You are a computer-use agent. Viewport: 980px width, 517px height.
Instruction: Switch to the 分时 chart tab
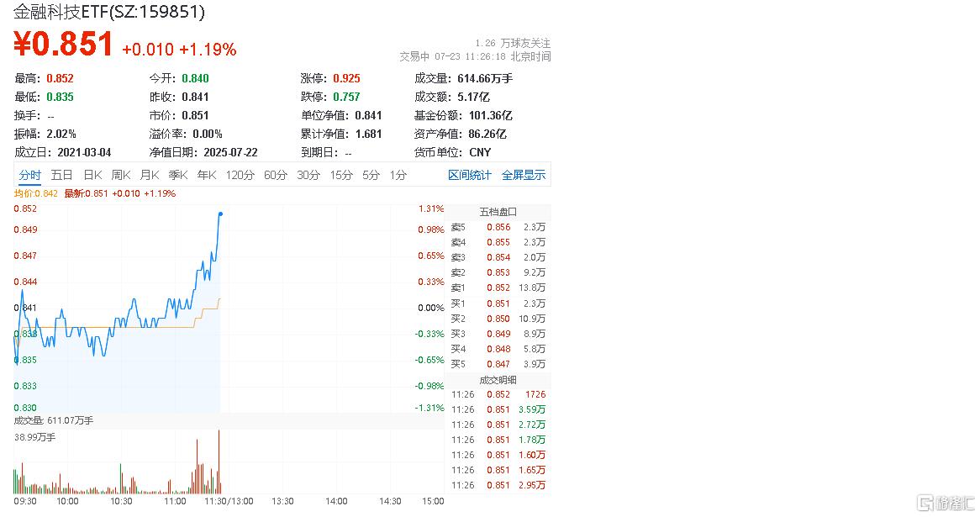29,175
